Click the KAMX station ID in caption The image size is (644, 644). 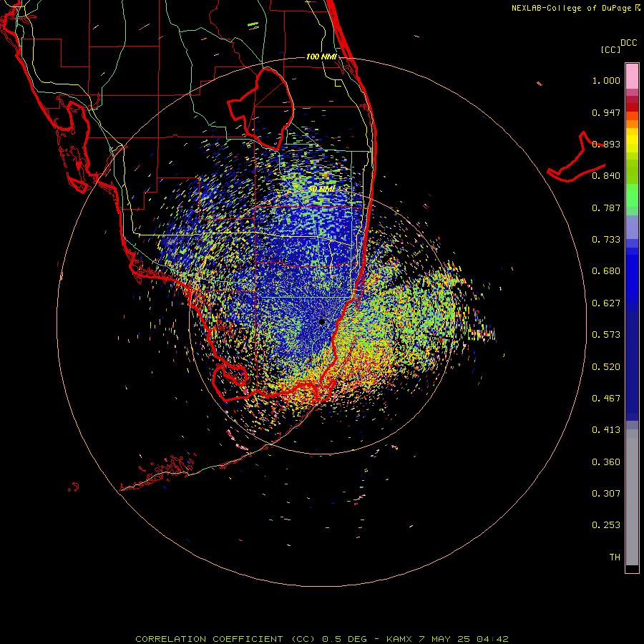[x=400, y=639]
